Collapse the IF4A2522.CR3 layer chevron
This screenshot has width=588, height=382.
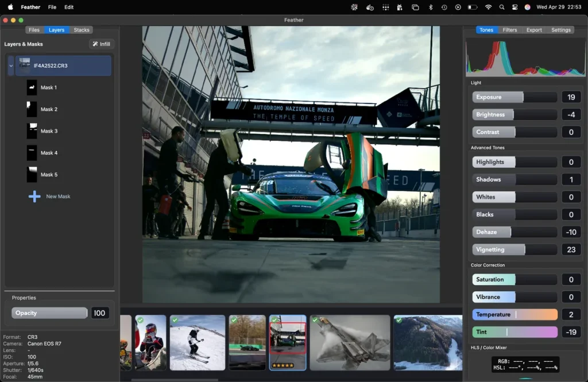(x=11, y=65)
